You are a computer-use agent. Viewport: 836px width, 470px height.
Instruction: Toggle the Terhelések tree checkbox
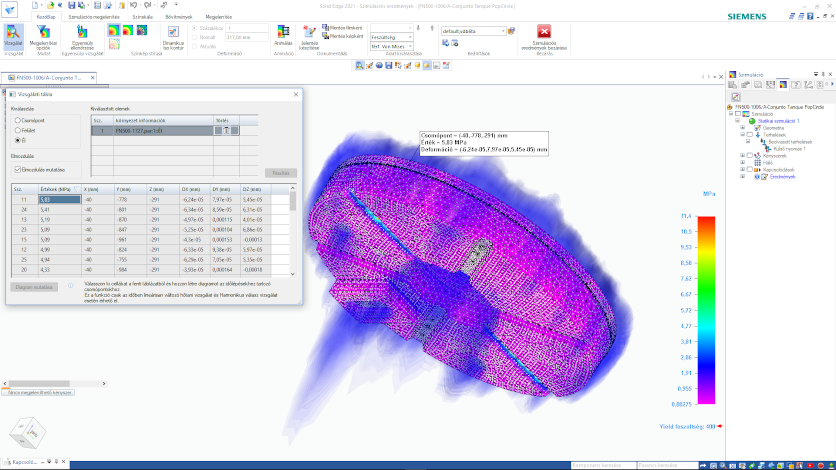click(750, 135)
